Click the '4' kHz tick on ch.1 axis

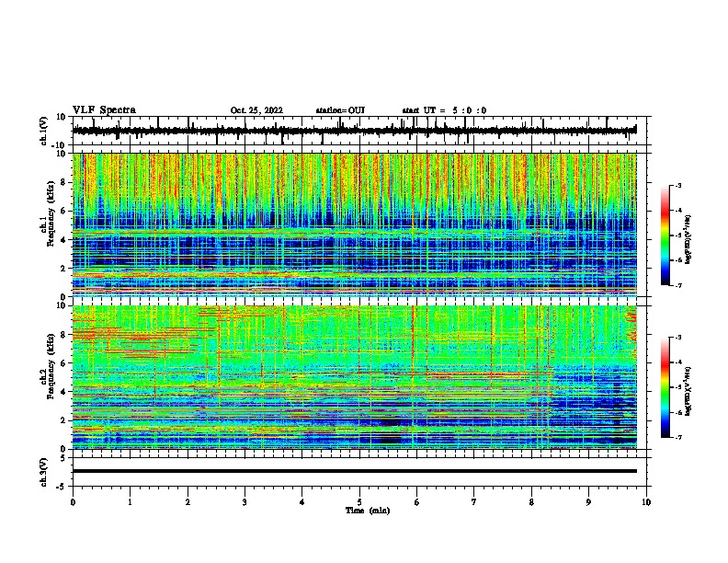tap(64, 240)
